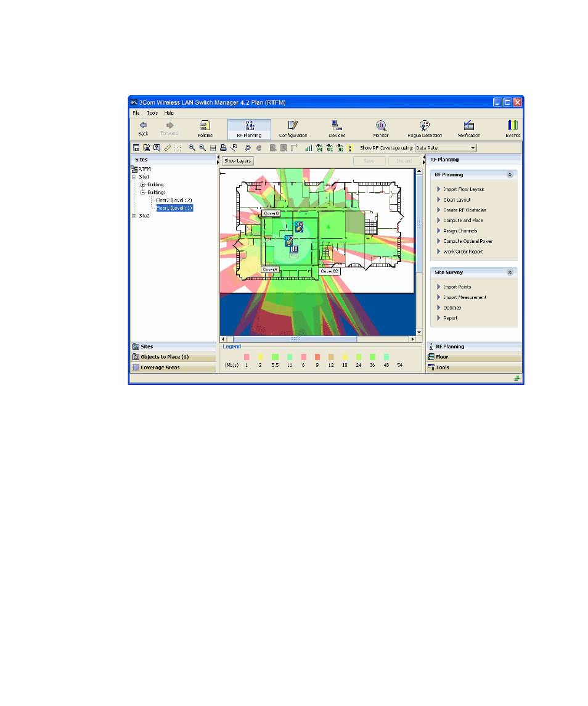The width and height of the screenshot is (588, 706).
Task: Open the Monitor toolbar section
Action: pos(380,129)
